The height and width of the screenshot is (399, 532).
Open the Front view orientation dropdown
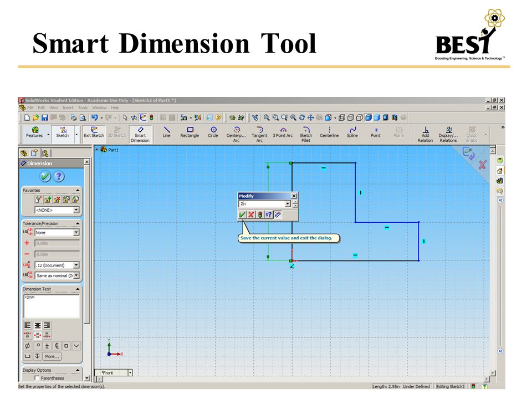click(x=130, y=372)
